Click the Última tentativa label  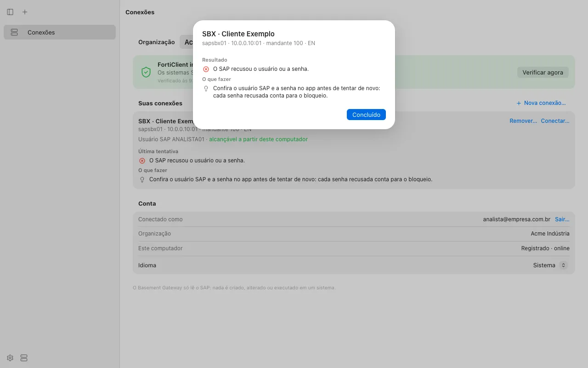click(x=158, y=151)
